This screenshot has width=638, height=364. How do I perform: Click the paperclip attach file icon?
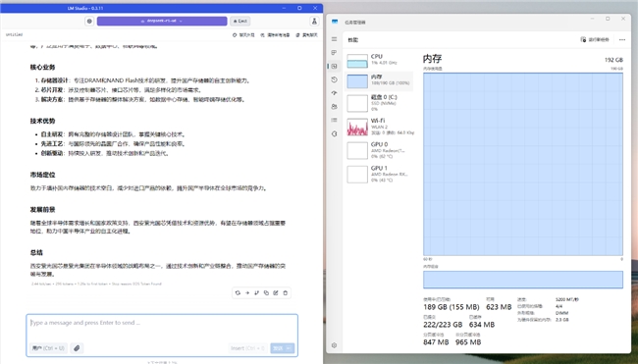(77, 348)
